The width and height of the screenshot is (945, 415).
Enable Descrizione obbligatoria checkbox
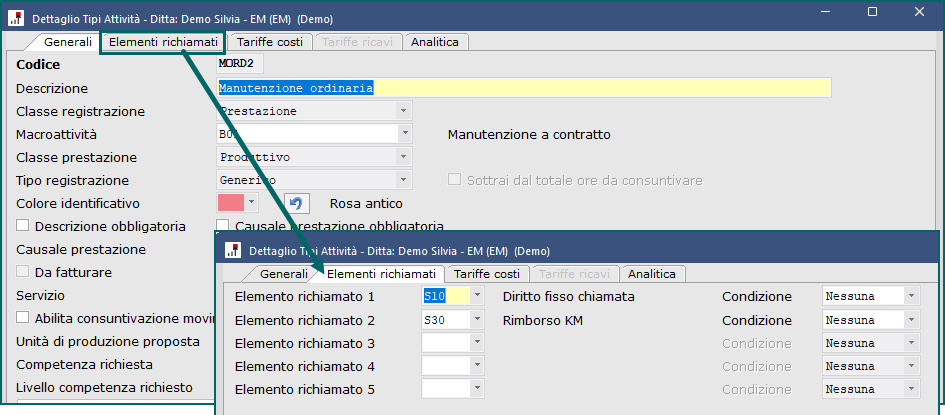(x=24, y=226)
